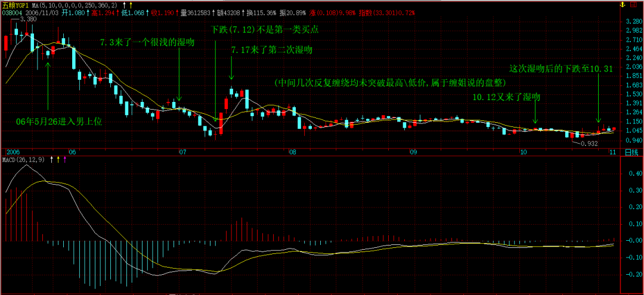Click the magenta MACD arrow marker

coord(64,160)
